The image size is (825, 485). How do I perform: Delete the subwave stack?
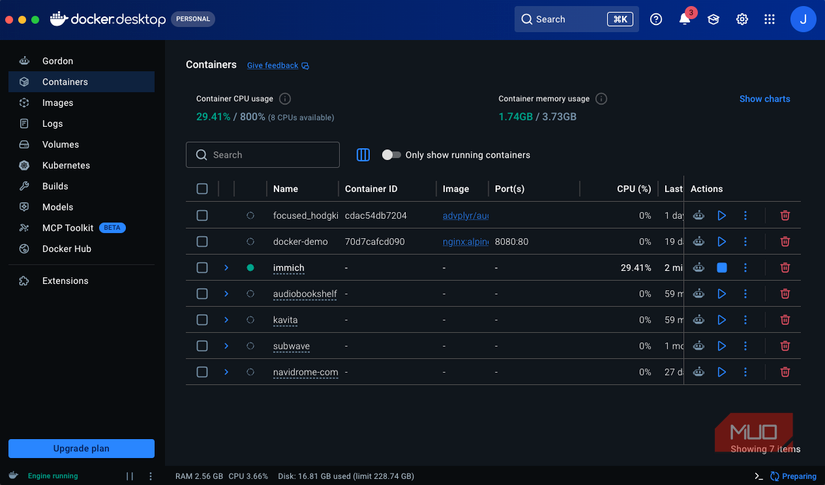tap(784, 346)
